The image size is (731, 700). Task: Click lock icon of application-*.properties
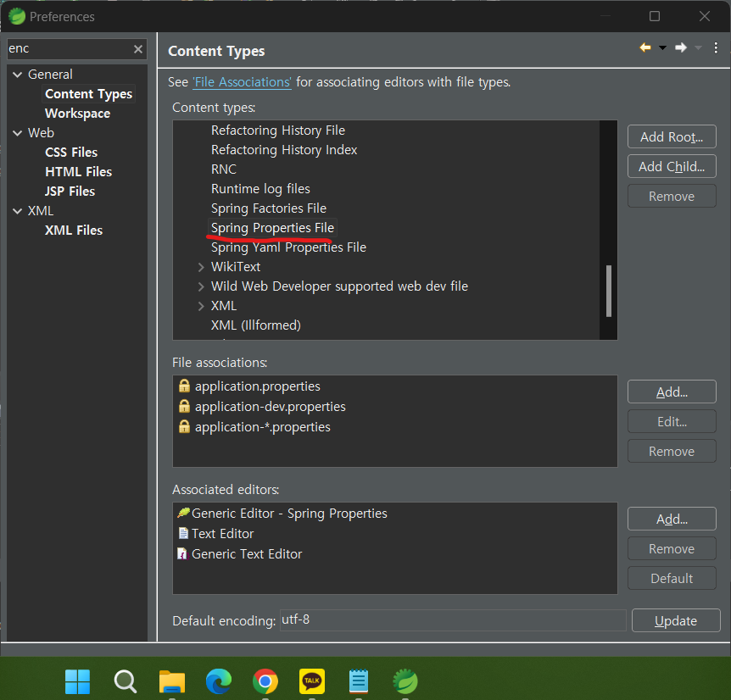tap(184, 427)
